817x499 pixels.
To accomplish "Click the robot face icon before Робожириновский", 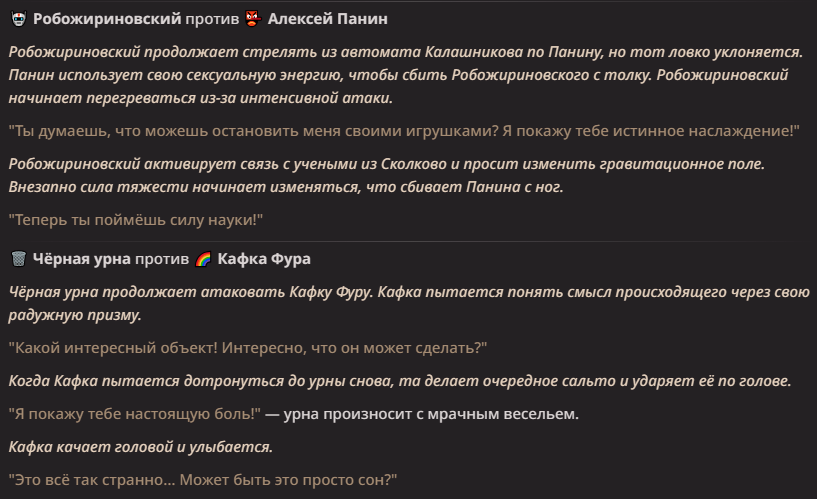I will [19, 19].
